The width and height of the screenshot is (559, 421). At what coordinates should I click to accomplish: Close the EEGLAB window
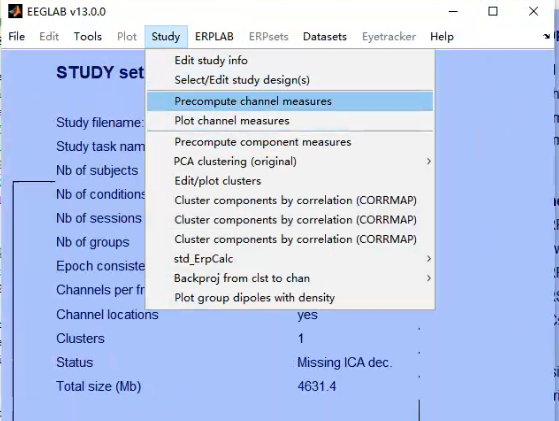click(x=533, y=11)
